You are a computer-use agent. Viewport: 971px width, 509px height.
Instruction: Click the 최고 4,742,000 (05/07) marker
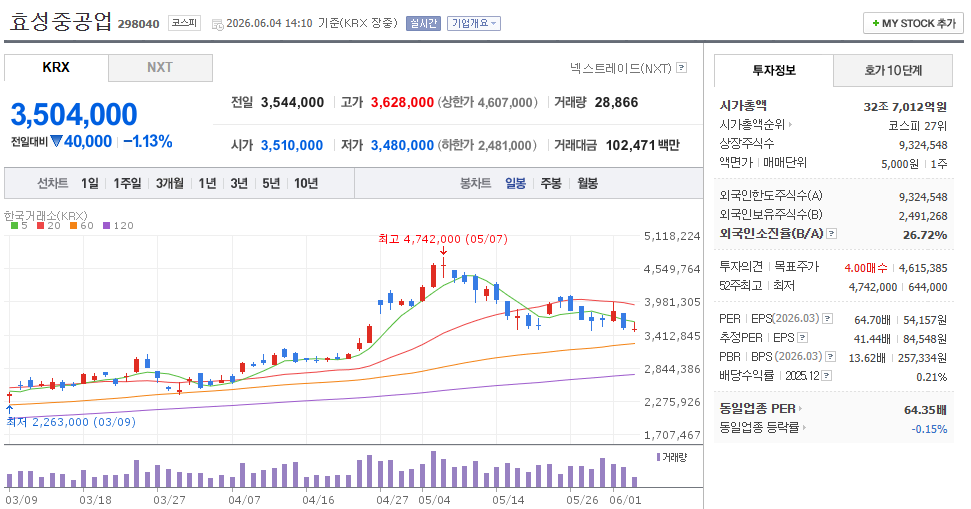pyautogui.click(x=443, y=239)
